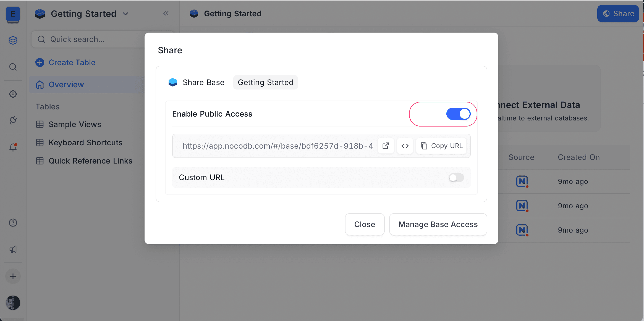Click the Manage Base Access button
Screen dimensions: 644x321
(438, 224)
